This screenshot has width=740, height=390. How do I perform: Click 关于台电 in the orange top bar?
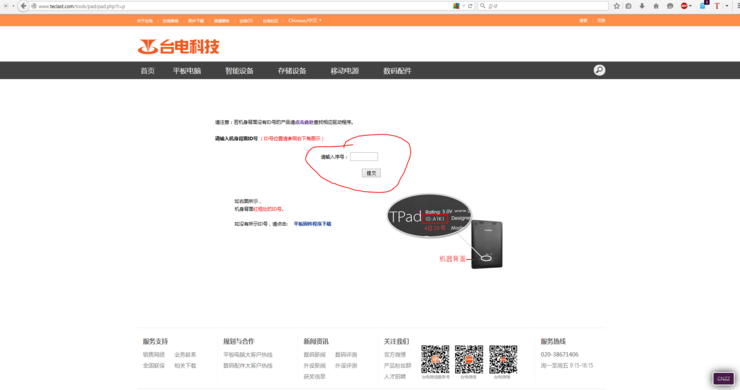[x=145, y=21]
